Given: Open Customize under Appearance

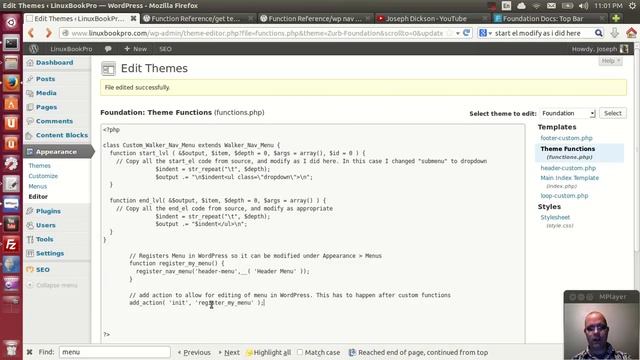Looking at the screenshot, I should point(43,176).
